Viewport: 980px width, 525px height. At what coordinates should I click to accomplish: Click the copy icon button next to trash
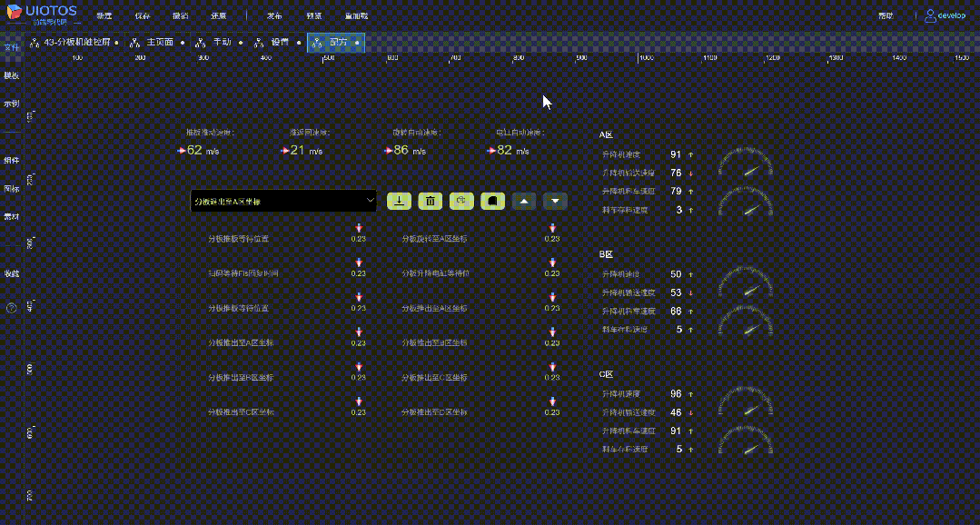tap(461, 201)
